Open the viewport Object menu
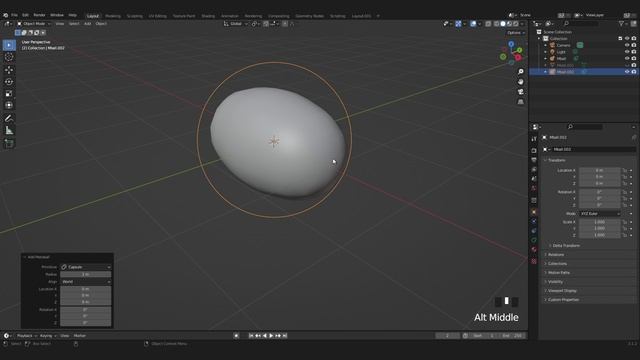This screenshot has height=360, width=640. pyautogui.click(x=101, y=24)
